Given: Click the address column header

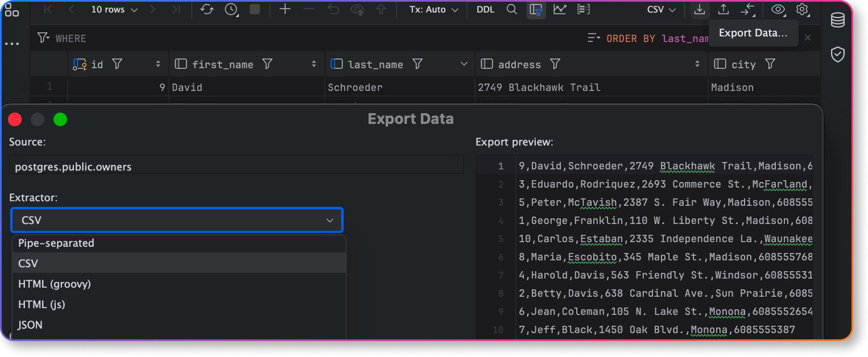Looking at the screenshot, I should tap(519, 64).
